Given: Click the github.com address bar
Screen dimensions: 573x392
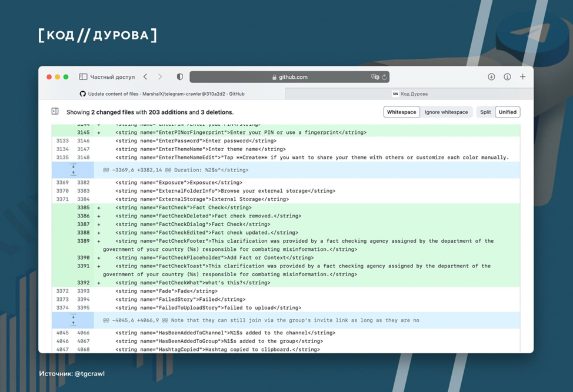Looking at the screenshot, I should coord(289,77).
